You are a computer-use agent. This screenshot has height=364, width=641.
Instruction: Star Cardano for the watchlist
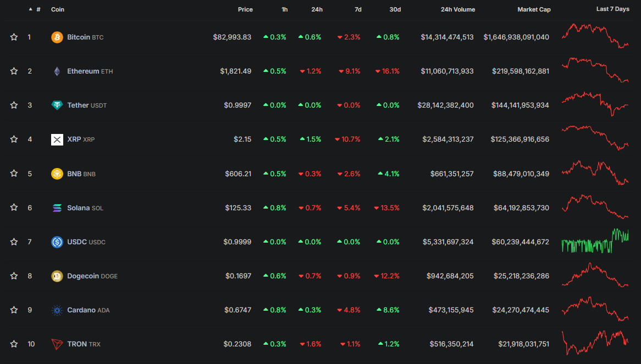pos(14,310)
